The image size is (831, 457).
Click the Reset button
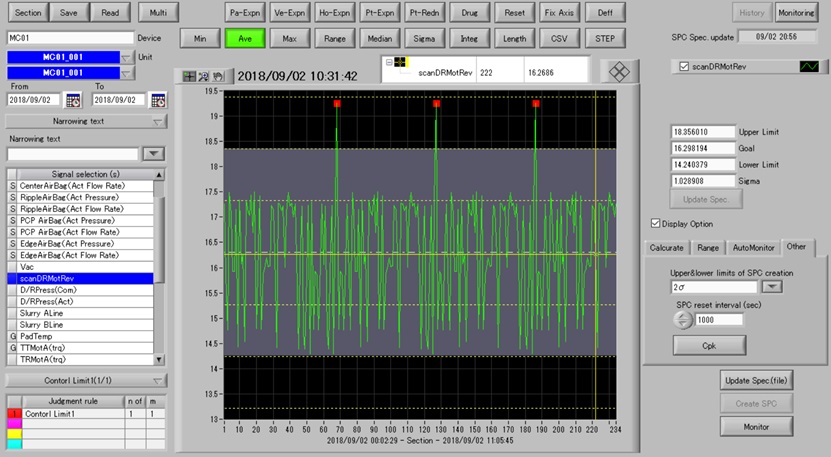pos(514,13)
